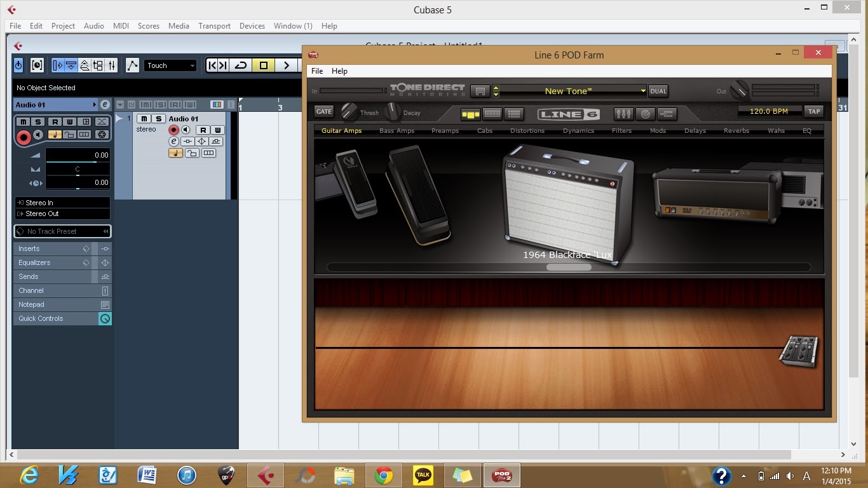
Task: Click the DUAL tone button
Action: (658, 91)
